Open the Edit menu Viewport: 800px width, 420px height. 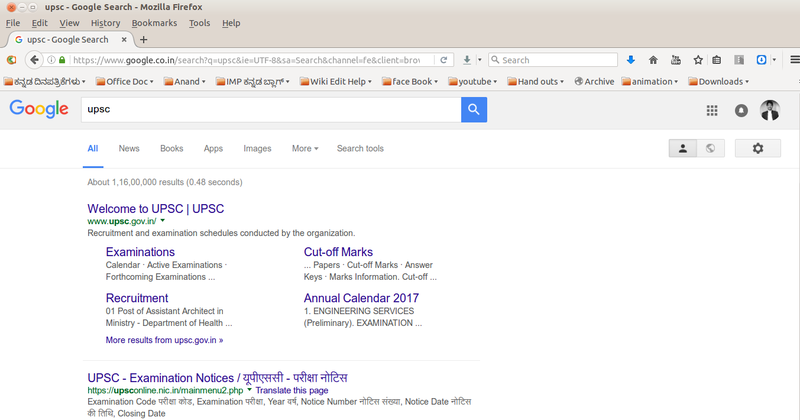pyautogui.click(x=39, y=23)
